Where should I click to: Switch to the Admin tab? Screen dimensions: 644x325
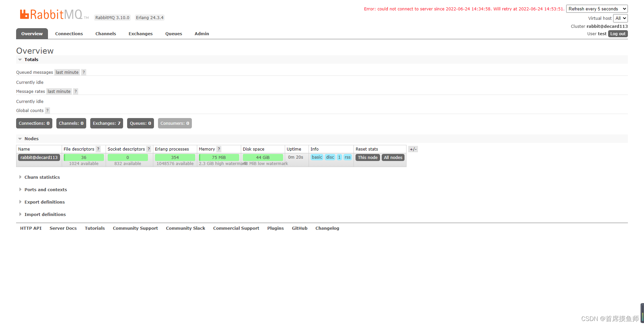click(x=202, y=34)
